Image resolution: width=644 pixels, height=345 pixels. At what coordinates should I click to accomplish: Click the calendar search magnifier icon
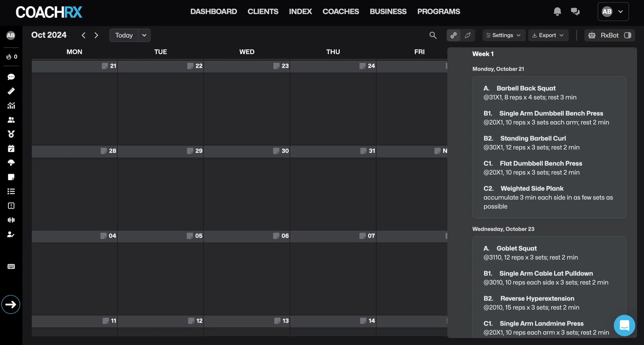click(x=433, y=35)
